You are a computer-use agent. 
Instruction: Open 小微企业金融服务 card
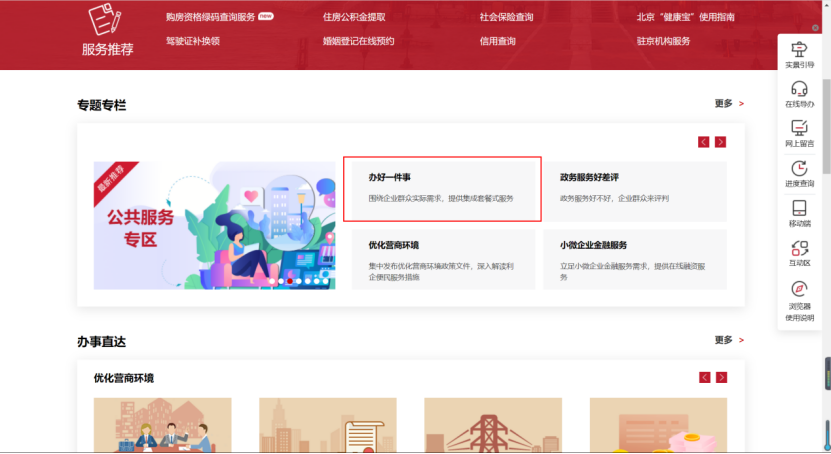click(x=635, y=257)
